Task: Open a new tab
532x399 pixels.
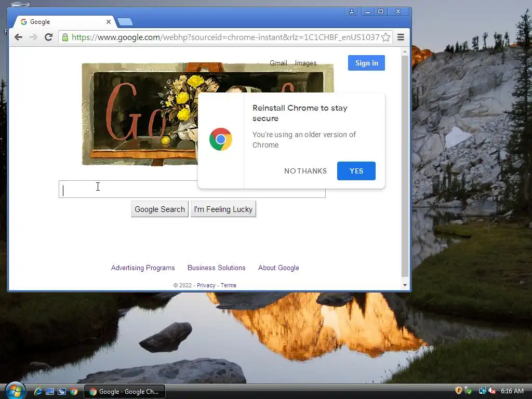Action: pyautogui.click(x=125, y=22)
